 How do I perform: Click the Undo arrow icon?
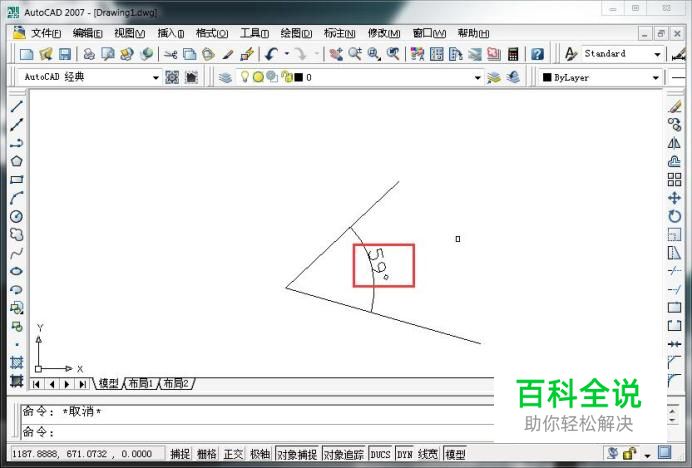click(x=271, y=54)
